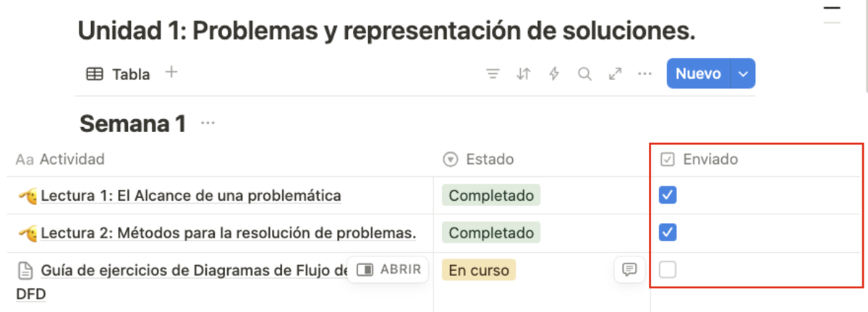This screenshot has width=868, height=312.
Task: Uncheck Enviado for Lectura 1
Action: 668,195
